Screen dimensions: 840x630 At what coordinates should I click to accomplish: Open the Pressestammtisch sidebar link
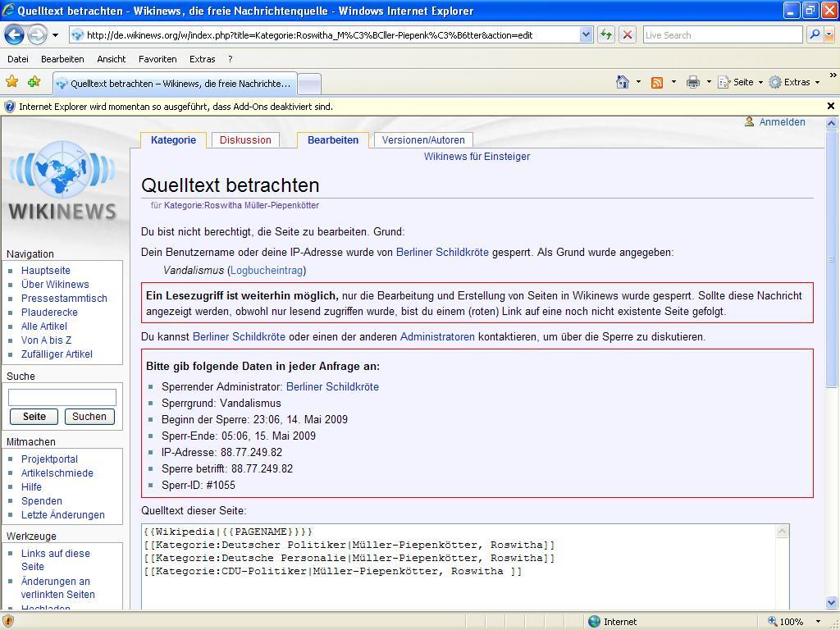[x=64, y=299]
